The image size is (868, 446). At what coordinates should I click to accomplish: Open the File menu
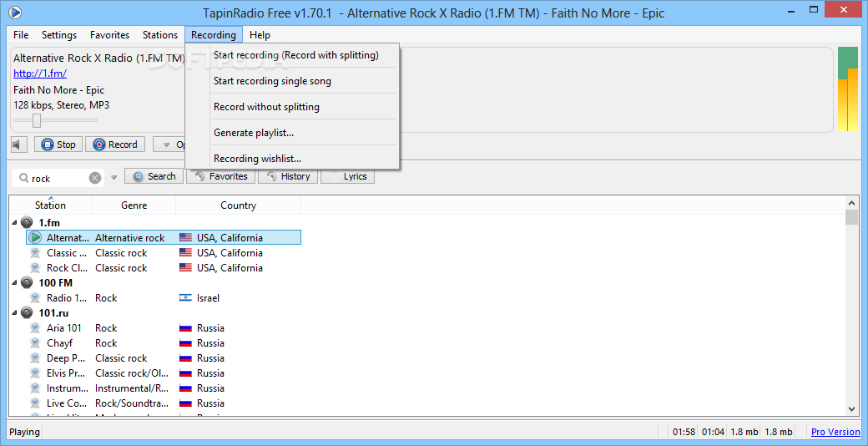point(21,35)
